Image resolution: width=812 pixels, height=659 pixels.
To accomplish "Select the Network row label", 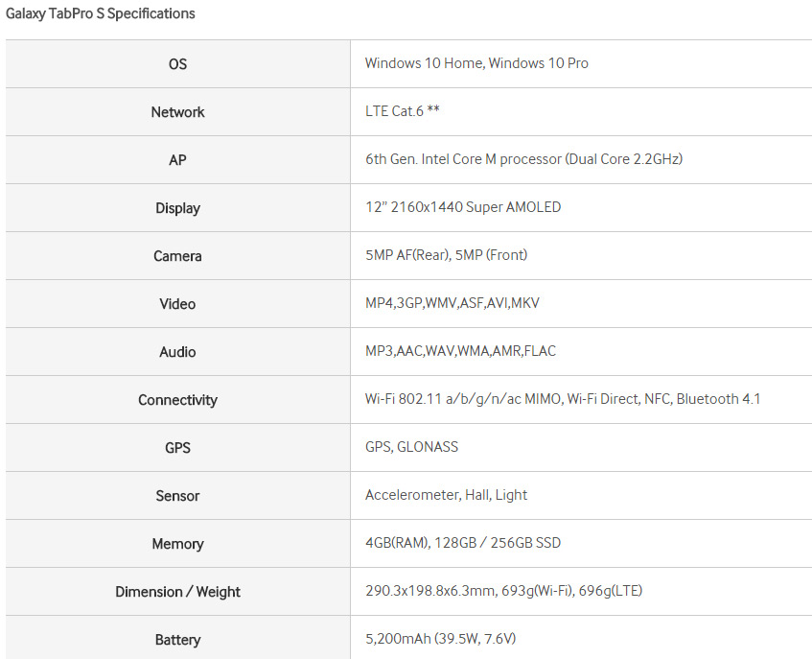I will pyautogui.click(x=177, y=112).
